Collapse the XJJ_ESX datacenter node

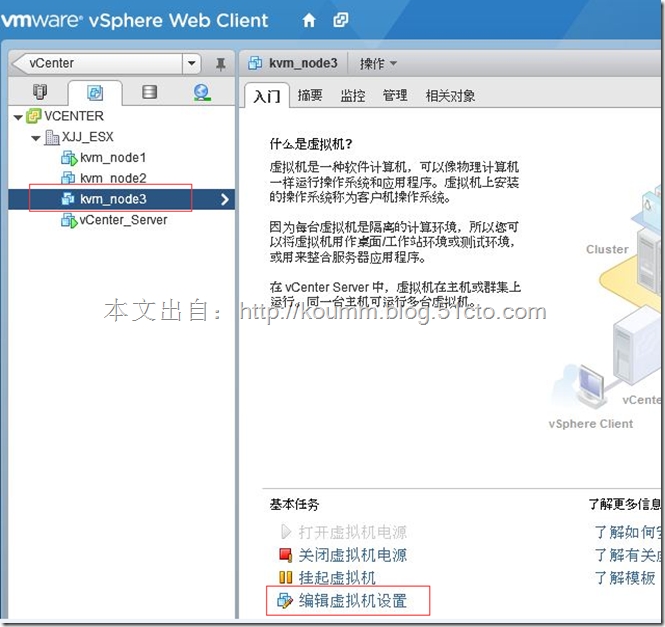(36, 138)
